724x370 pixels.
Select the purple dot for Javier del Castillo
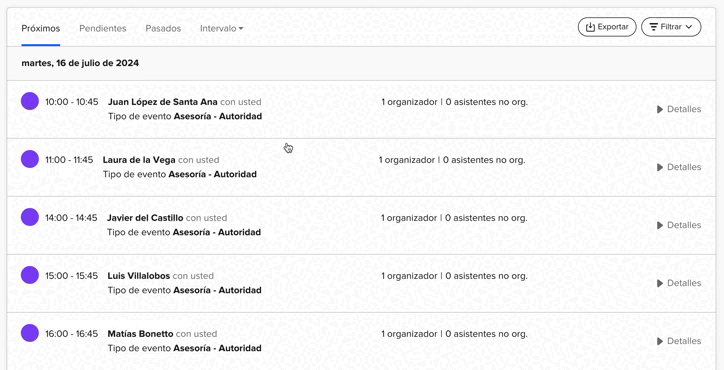pyautogui.click(x=30, y=217)
